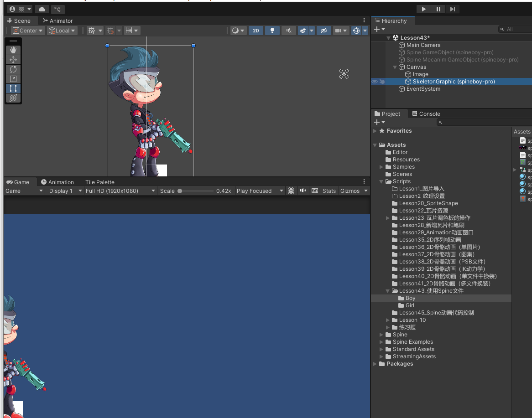Select the Scale tool
Image resolution: width=532 pixels, height=418 pixels.
point(13,79)
